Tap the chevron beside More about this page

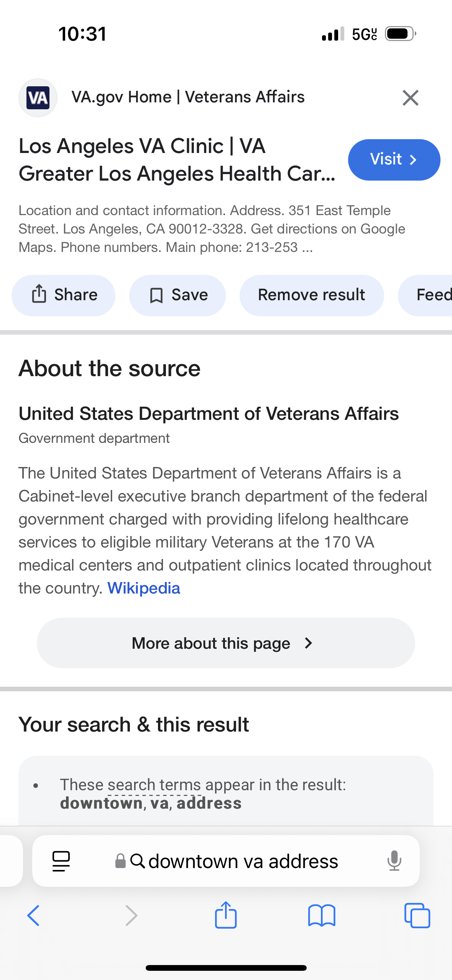[x=308, y=643]
